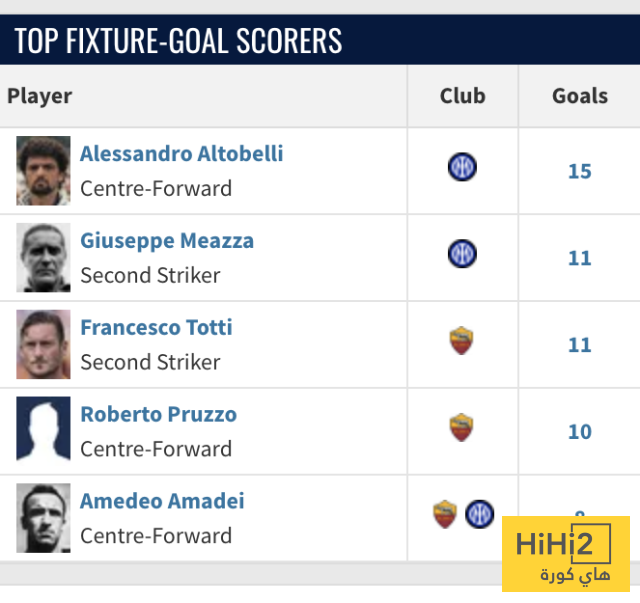
Task: Click Inter club crest beside Giuseppe Meazza
Action: click(462, 254)
